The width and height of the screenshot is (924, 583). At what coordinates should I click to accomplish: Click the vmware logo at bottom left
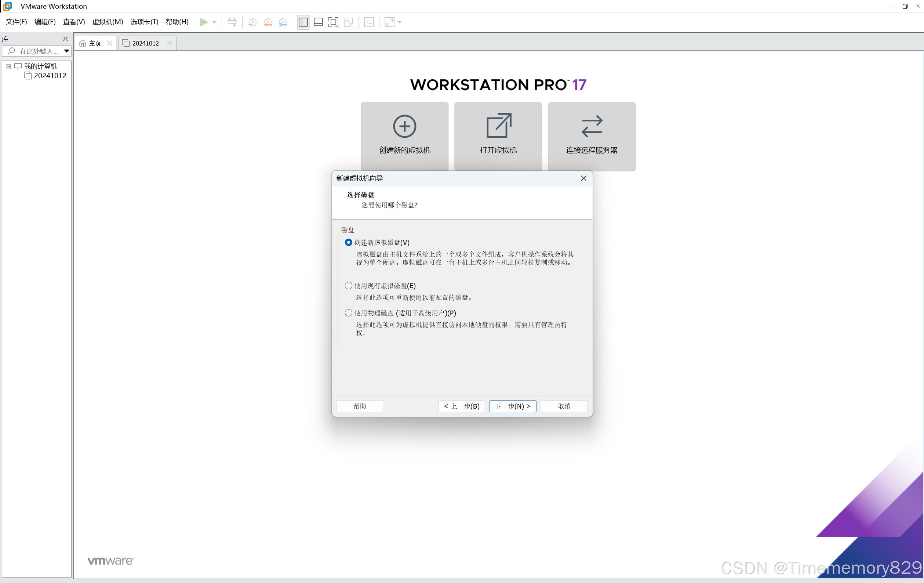click(x=110, y=561)
